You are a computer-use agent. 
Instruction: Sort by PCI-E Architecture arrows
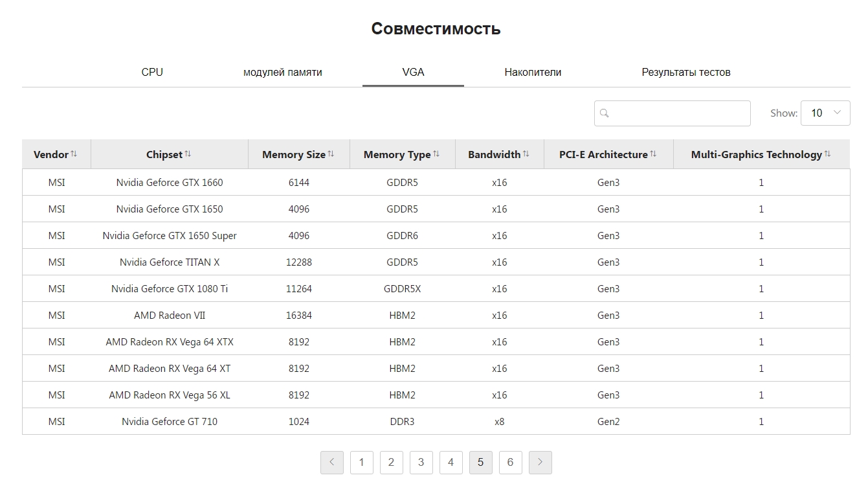[653, 154]
